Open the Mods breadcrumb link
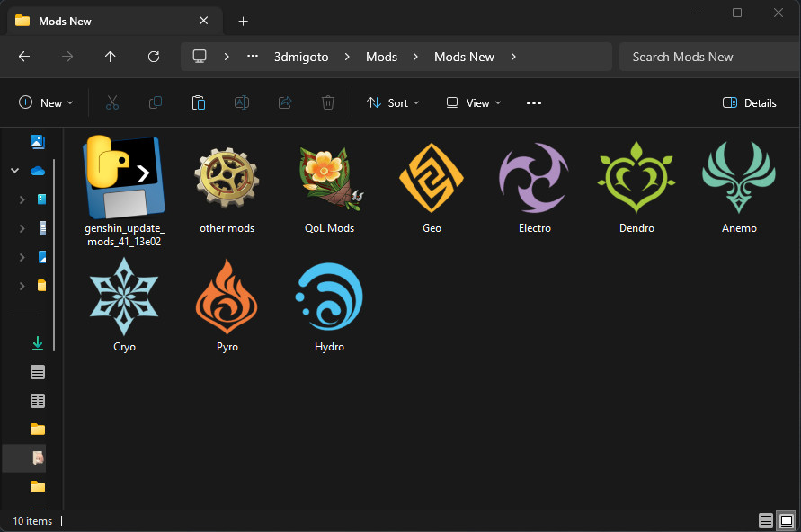 [x=381, y=57]
